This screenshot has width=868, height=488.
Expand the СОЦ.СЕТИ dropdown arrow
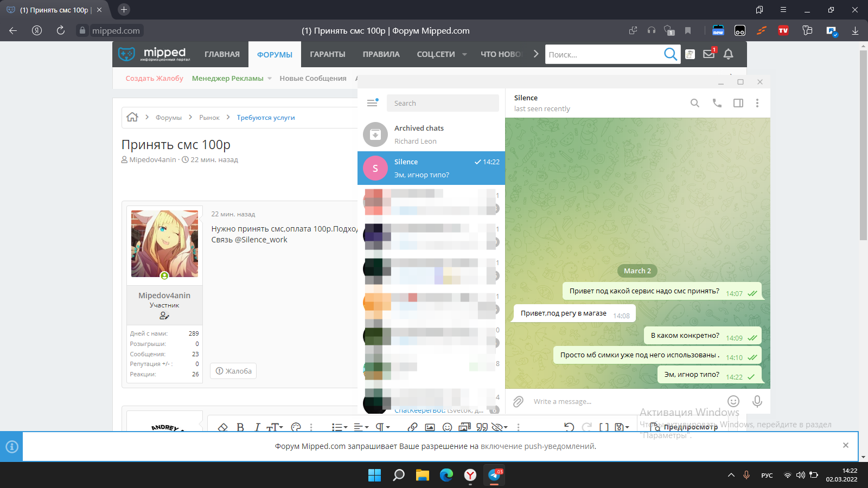(x=464, y=54)
